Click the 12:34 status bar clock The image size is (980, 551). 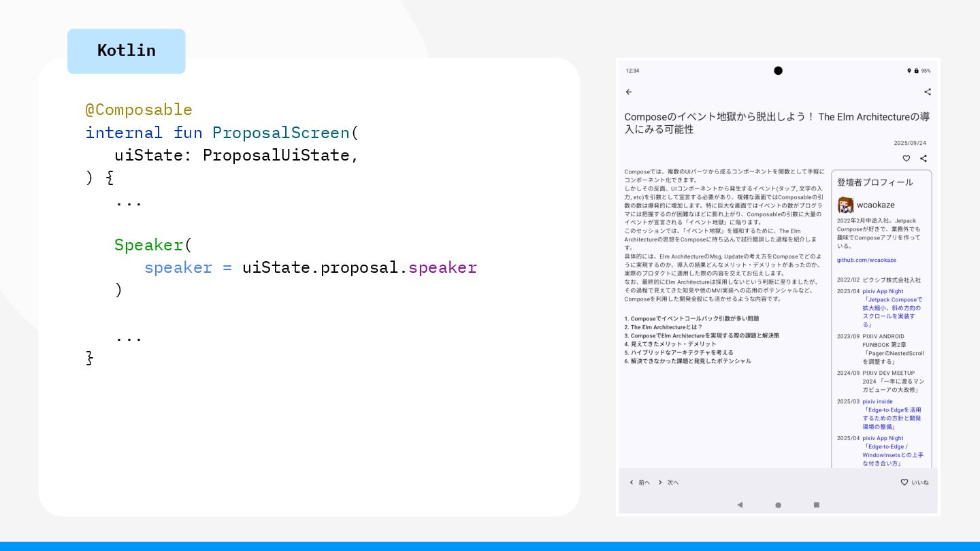point(632,71)
